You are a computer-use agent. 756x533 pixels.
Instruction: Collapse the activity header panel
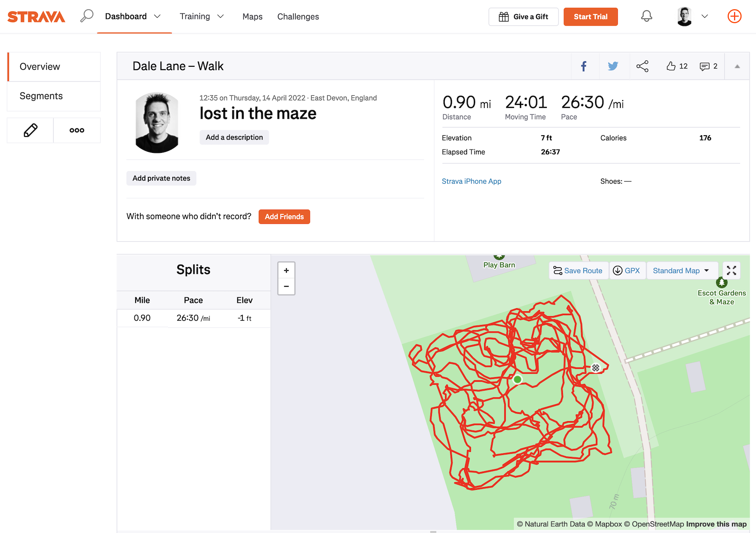pyautogui.click(x=737, y=66)
